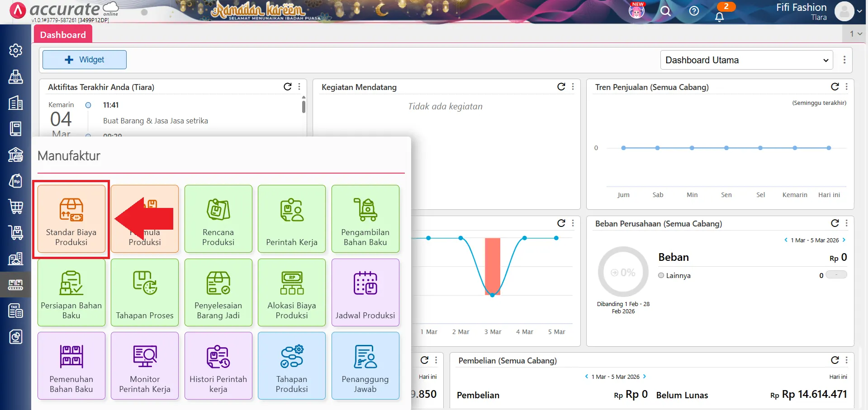Open Pengambilan Bahan Baku

click(x=365, y=219)
